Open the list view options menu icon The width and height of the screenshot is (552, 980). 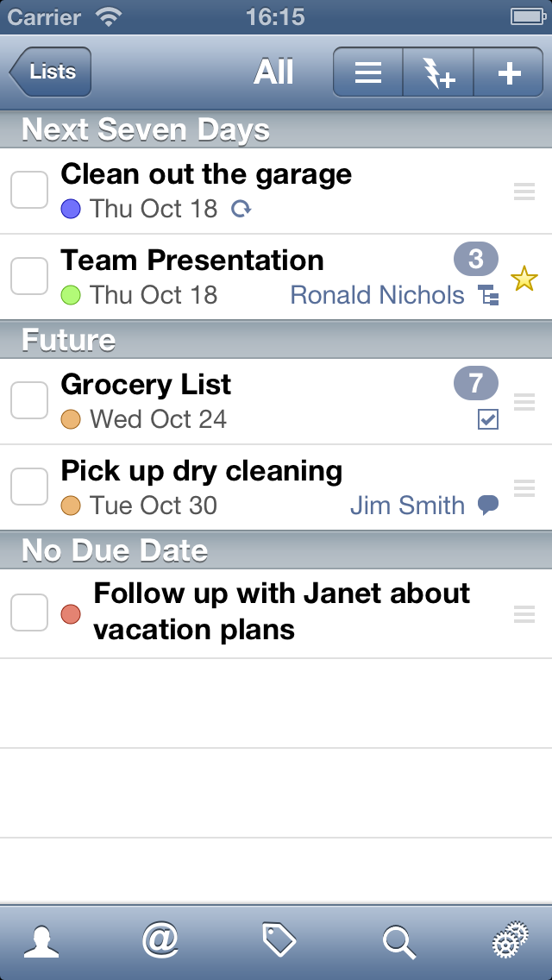(x=368, y=73)
